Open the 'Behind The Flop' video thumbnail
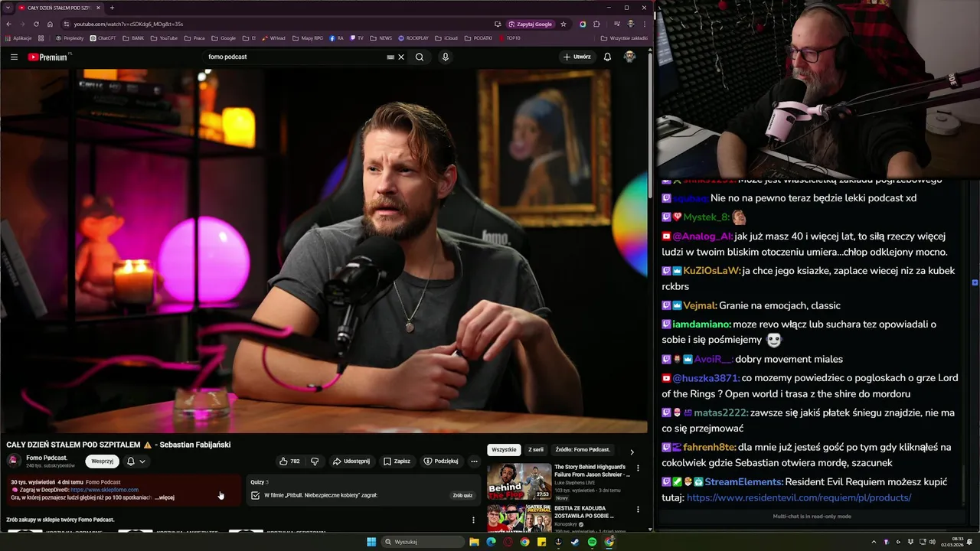This screenshot has height=551, width=980. pos(519,481)
